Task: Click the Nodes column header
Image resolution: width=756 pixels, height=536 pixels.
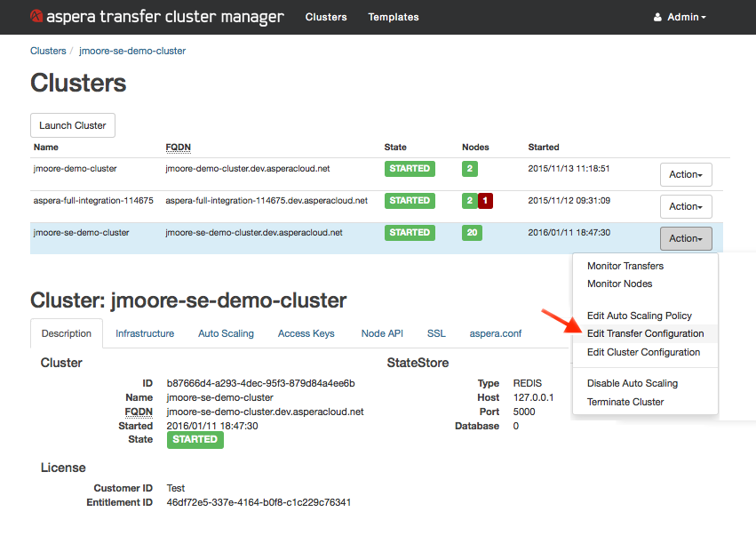Action: tap(475, 148)
